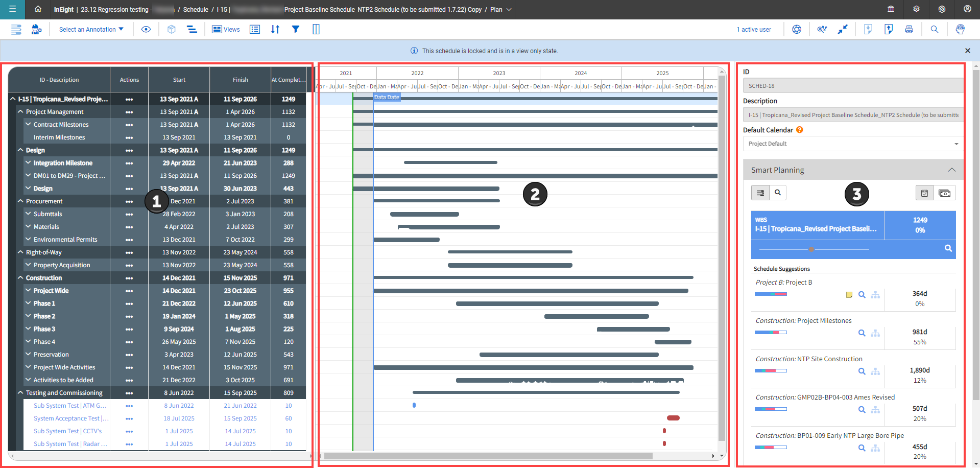Viewport: 980px width, 468px height.
Task: Collapse the Smart Planning panel
Action: coord(951,170)
